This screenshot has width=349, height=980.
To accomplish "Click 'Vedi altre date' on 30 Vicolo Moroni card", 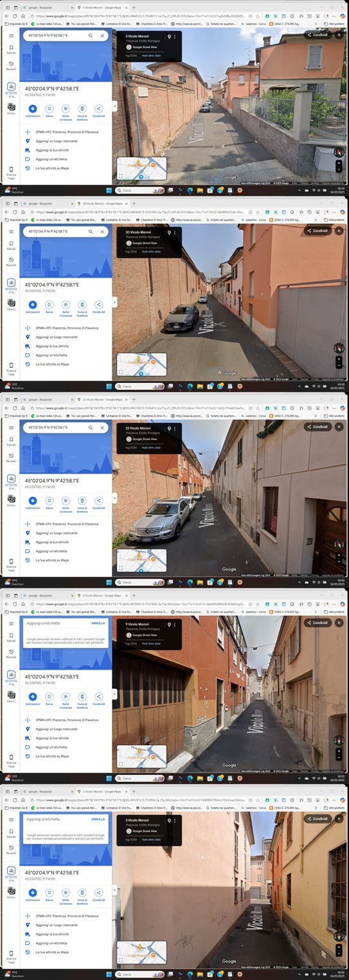I will tap(151, 252).
